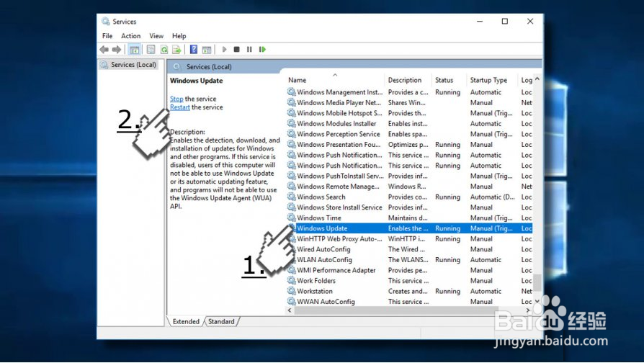This screenshot has width=644, height=363.
Task: Select the Windows PushToInstall Serv... service
Action: click(409, 176)
